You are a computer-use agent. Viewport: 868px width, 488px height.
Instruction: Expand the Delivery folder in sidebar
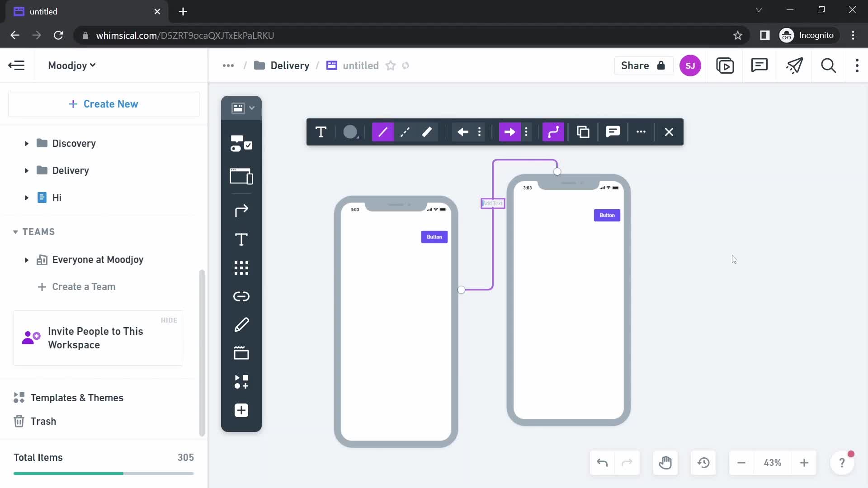(x=26, y=171)
